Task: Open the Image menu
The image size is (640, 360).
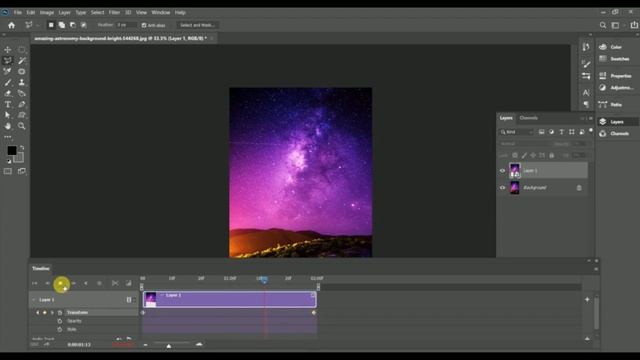Action: pos(47,13)
